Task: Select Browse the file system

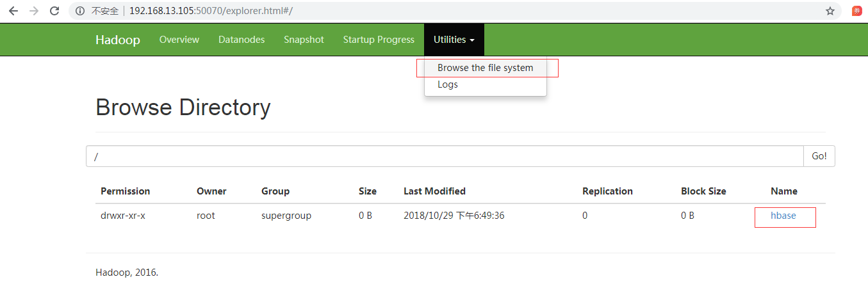Action: [485, 68]
